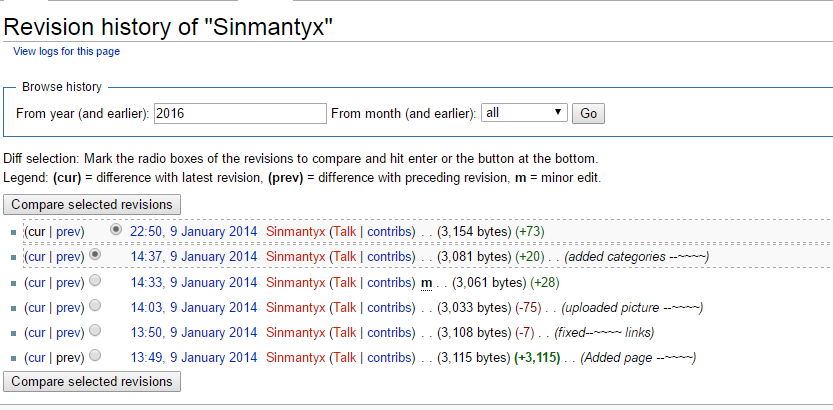Open Talk link in the 14:37 row

click(x=345, y=257)
